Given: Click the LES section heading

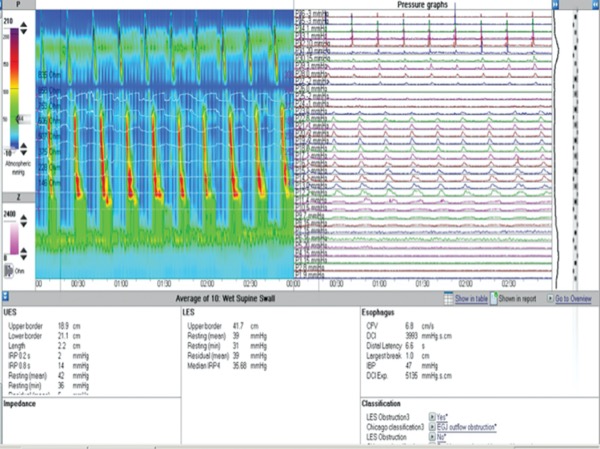Looking at the screenshot, I should click(x=189, y=312).
